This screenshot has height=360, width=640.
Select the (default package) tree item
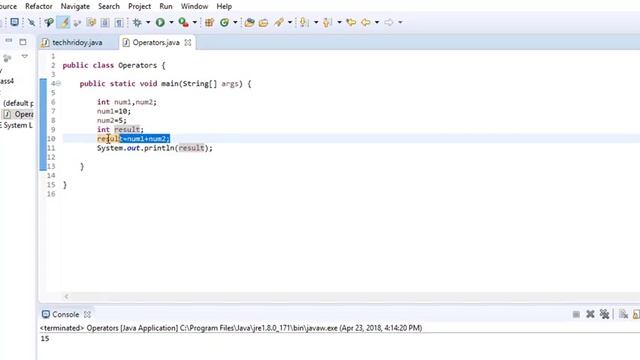click(x=18, y=103)
